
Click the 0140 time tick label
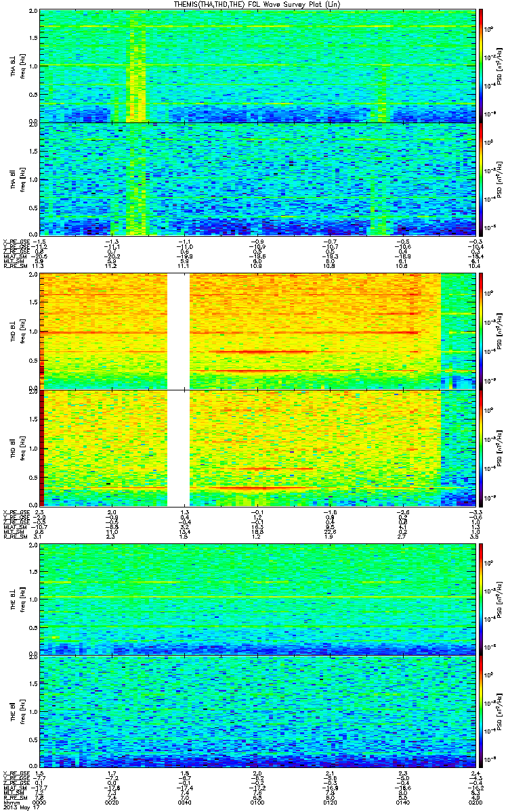point(402,802)
